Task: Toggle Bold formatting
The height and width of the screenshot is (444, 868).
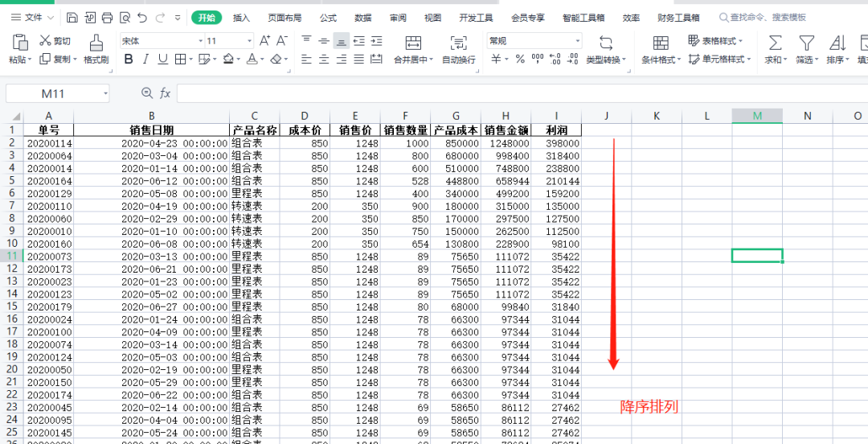Action: coord(129,59)
